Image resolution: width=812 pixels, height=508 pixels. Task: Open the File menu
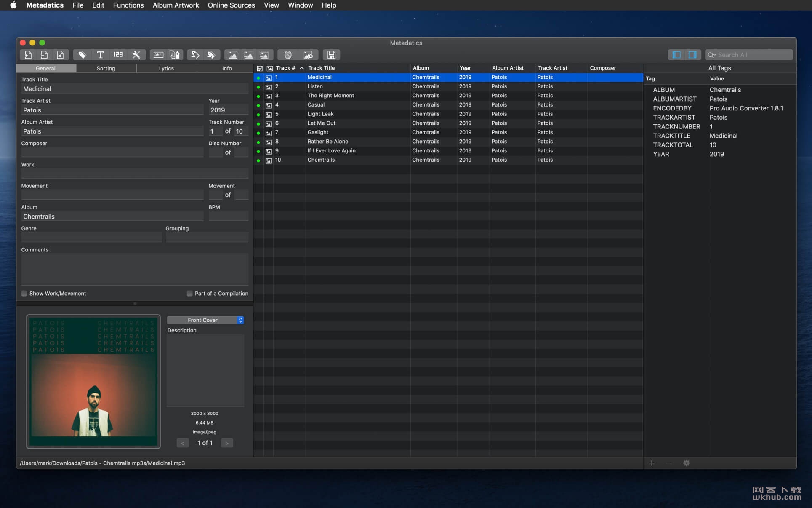(78, 5)
